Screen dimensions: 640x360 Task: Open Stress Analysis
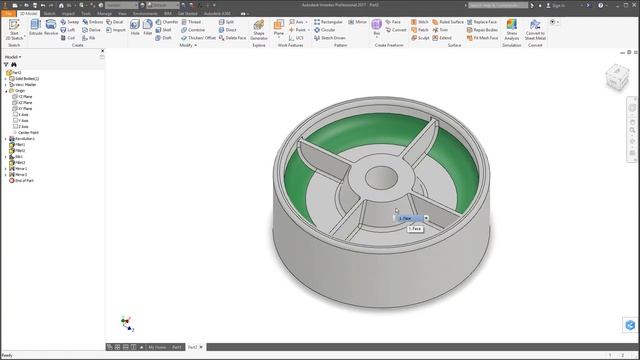point(512,29)
